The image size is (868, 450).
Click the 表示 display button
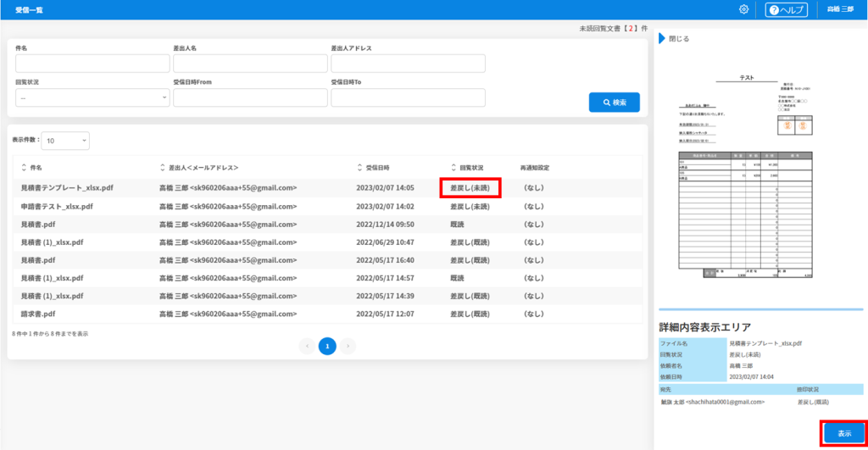tap(844, 433)
